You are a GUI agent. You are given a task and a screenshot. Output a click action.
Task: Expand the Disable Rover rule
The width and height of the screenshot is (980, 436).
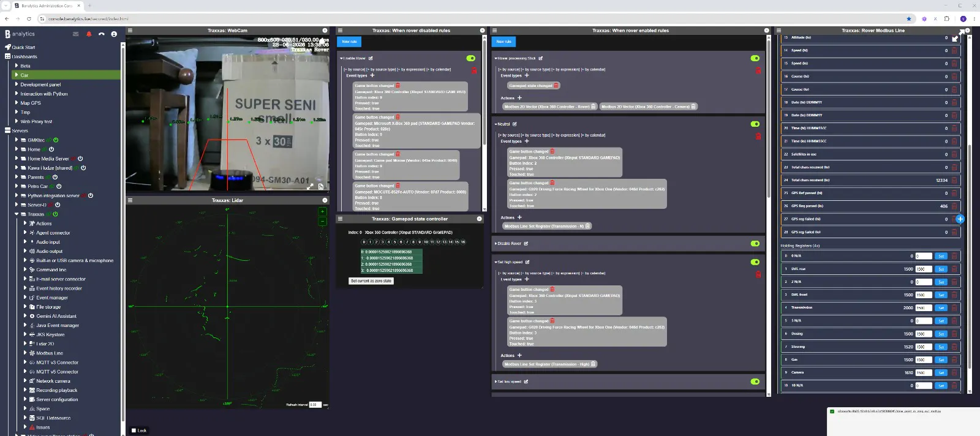[496, 243]
